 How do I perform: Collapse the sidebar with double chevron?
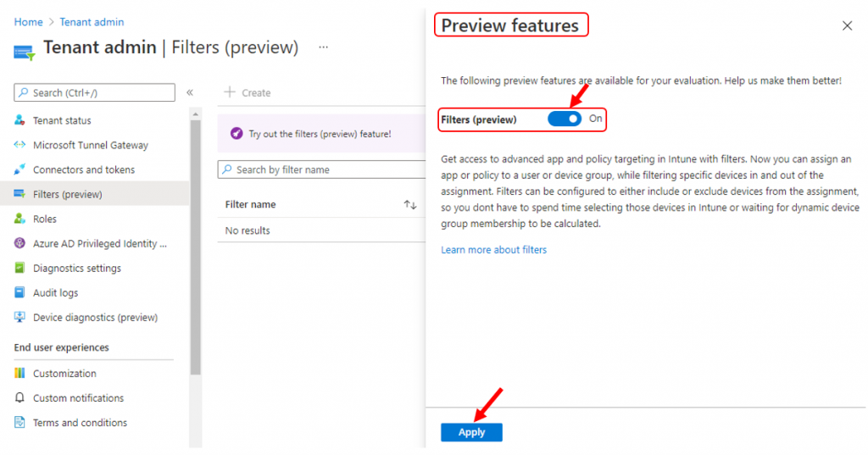[x=190, y=92]
